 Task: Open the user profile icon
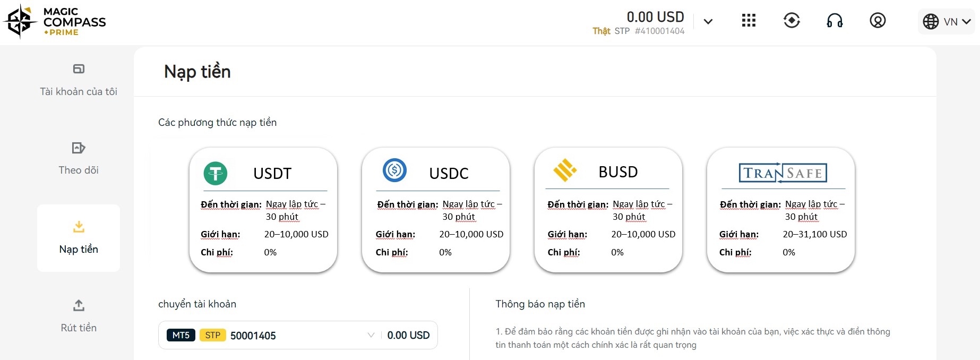[878, 21]
